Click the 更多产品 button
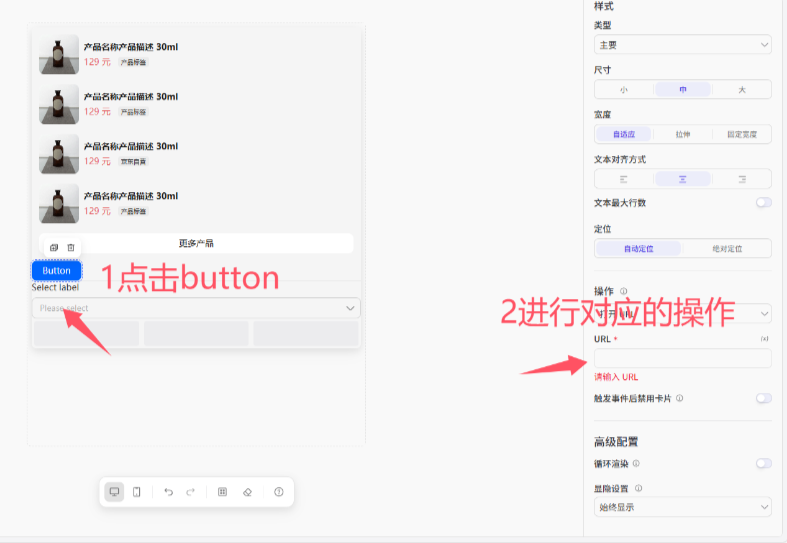Image resolution: width=787 pixels, height=543 pixels. (x=196, y=243)
